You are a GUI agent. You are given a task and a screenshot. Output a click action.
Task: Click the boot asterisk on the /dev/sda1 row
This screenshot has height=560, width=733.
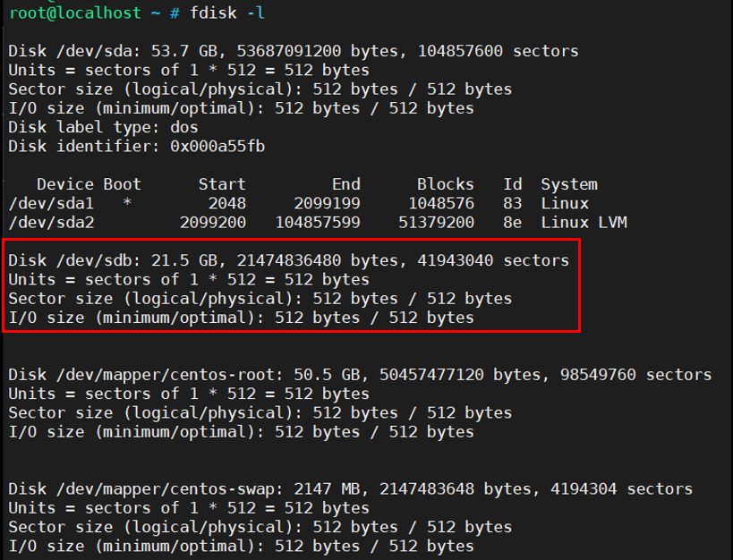(127, 203)
